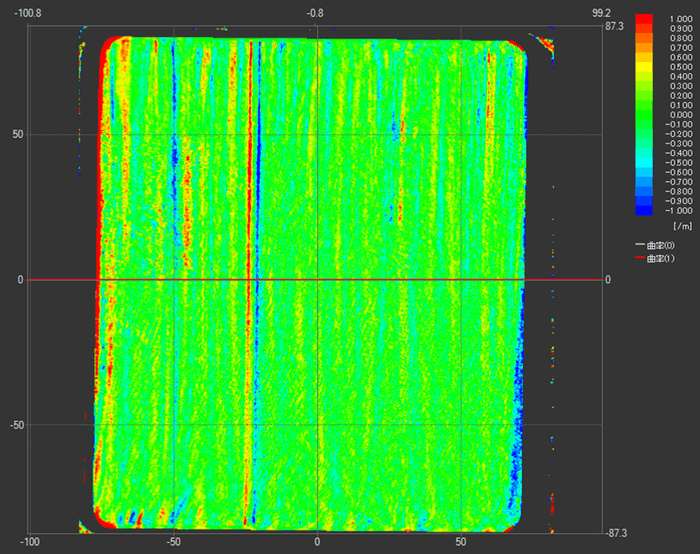Toggle the 曲率(0) legend entry
Image resolution: width=700 pixels, height=554 pixels.
coord(661,245)
